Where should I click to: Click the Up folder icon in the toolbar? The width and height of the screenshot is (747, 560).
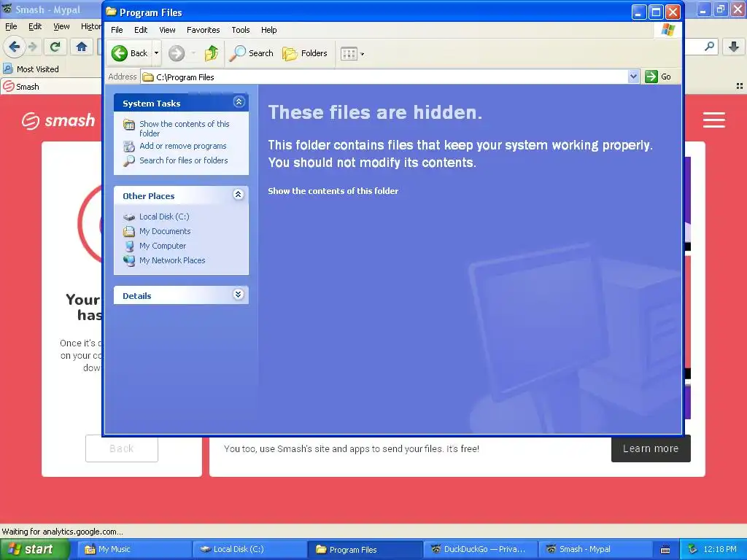click(x=211, y=53)
